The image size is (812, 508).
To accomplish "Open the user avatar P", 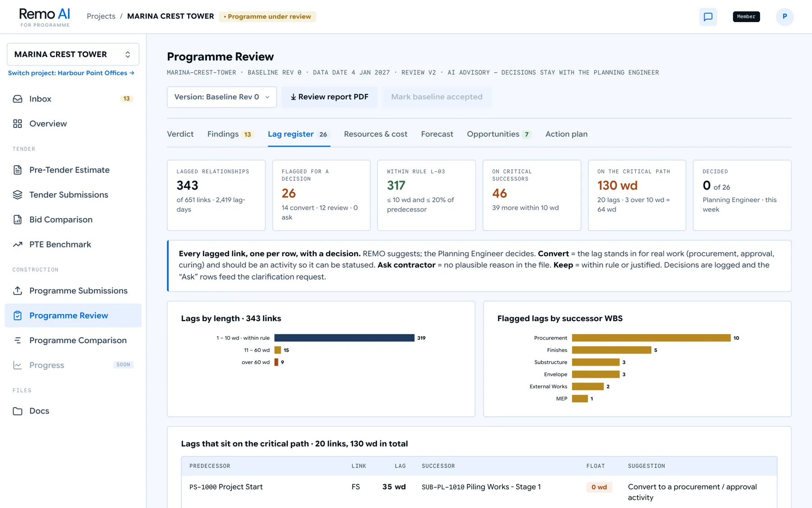I will [784, 17].
